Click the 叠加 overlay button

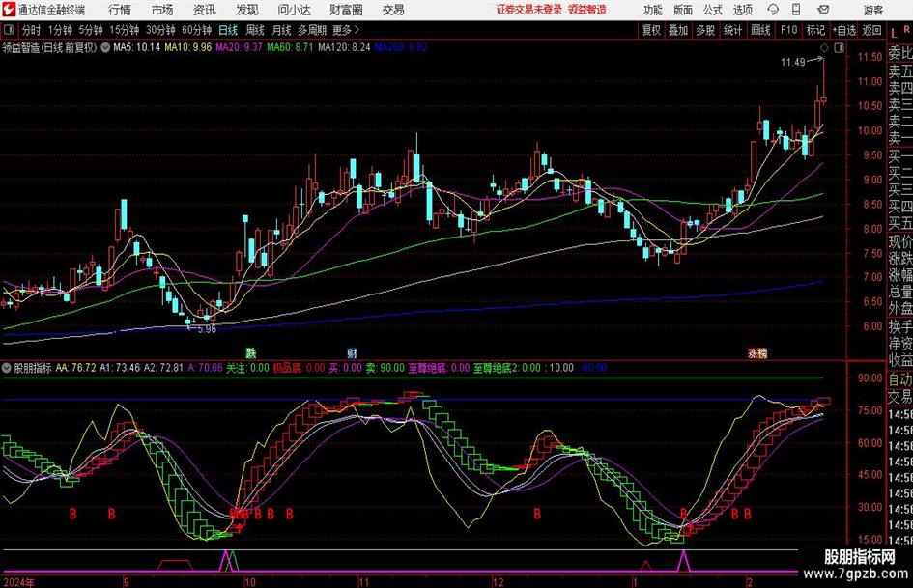pos(678,30)
